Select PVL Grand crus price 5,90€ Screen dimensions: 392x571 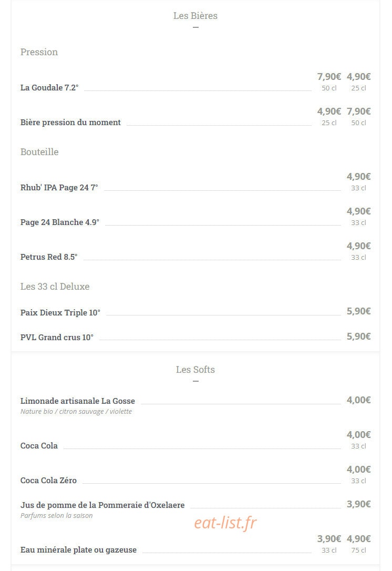(358, 336)
